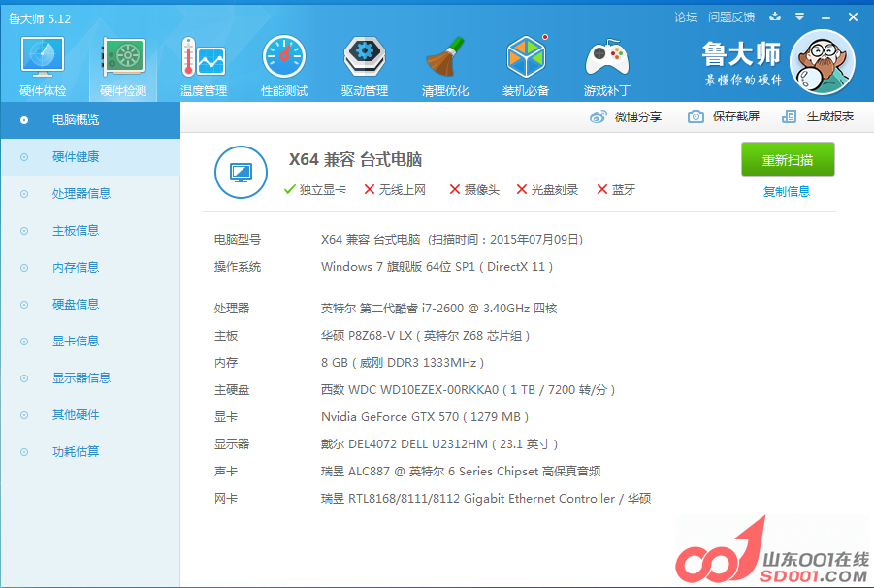
Task: Click the 清理优化 broom icon
Action: (x=445, y=57)
